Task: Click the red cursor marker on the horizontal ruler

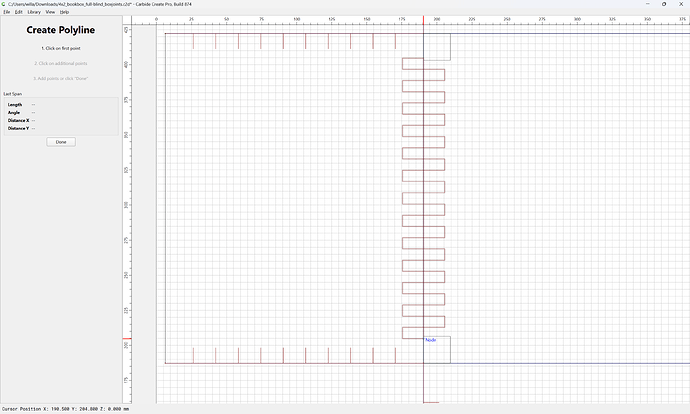Action: (x=423, y=20)
